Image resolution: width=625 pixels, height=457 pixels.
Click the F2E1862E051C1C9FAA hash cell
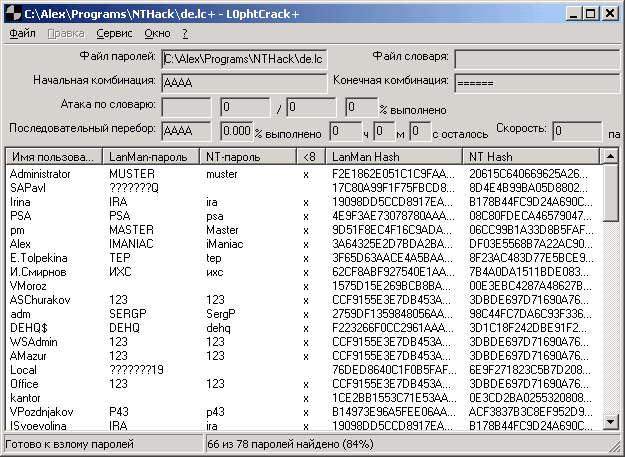(393, 174)
